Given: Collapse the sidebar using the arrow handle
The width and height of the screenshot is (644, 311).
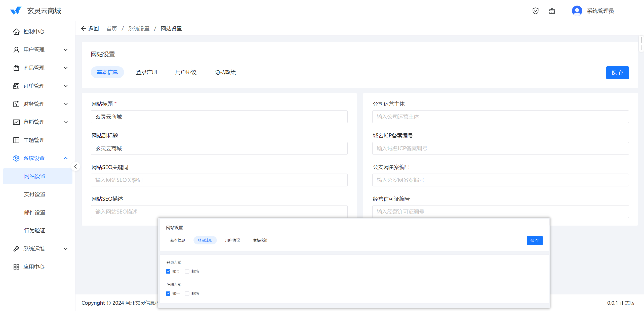Looking at the screenshot, I should 75,167.
